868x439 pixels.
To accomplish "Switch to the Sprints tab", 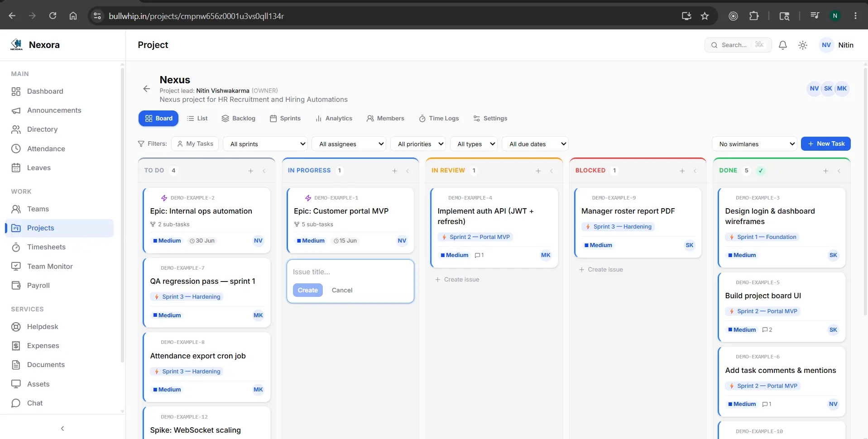I will point(285,119).
